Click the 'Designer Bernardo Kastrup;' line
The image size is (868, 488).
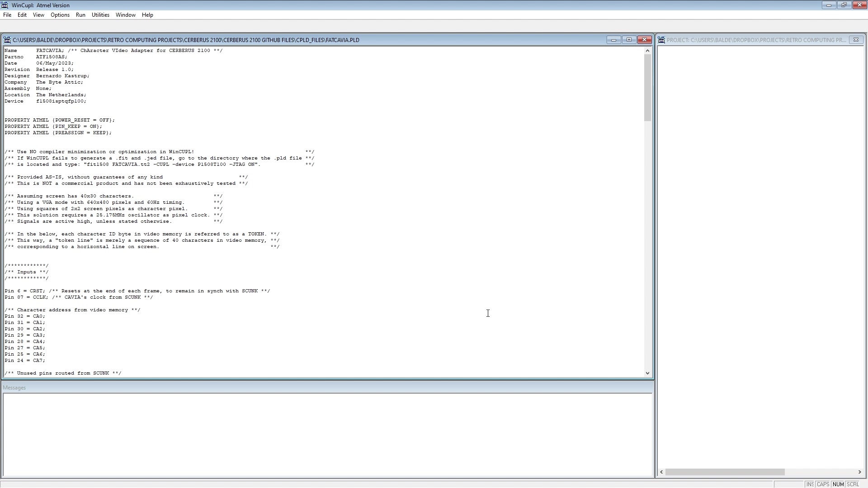(47, 76)
